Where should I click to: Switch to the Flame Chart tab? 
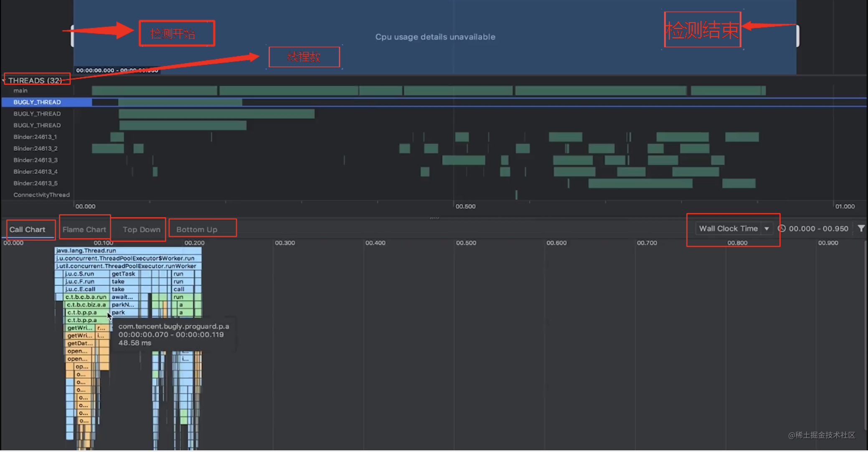pos(84,229)
